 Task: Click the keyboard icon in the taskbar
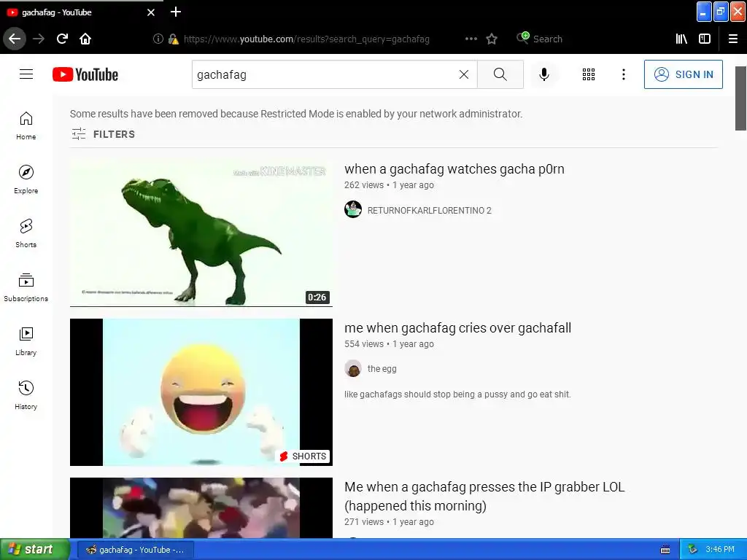click(665, 550)
